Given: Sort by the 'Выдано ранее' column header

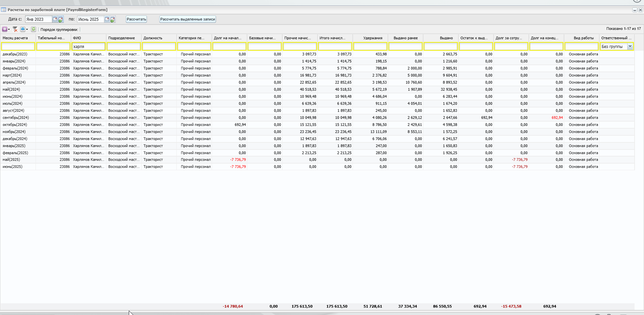Looking at the screenshot, I should 406,38.
